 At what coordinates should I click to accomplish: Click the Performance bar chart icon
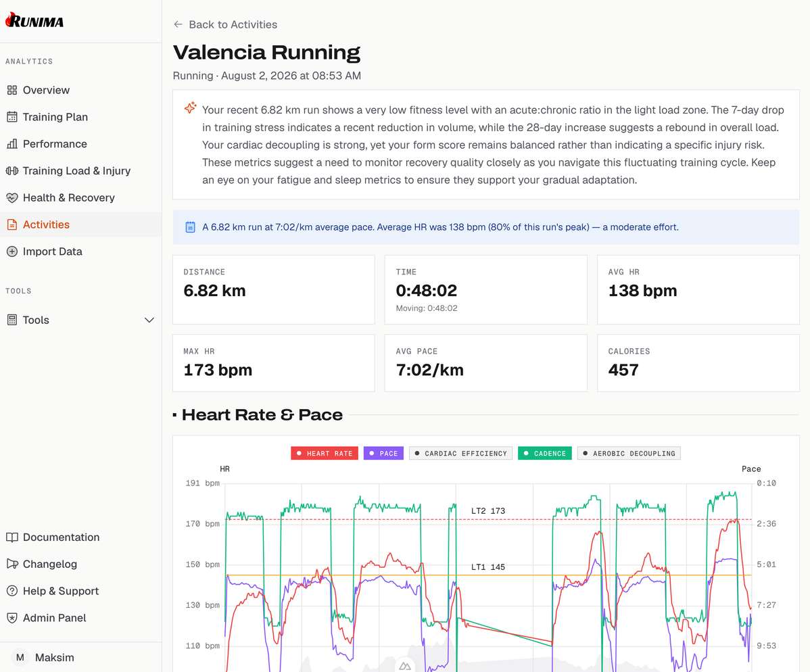(12, 144)
